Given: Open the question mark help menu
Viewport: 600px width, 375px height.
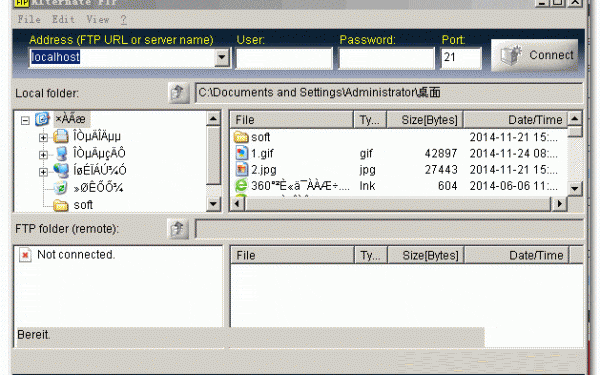Looking at the screenshot, I should click(x=124, y=20).
